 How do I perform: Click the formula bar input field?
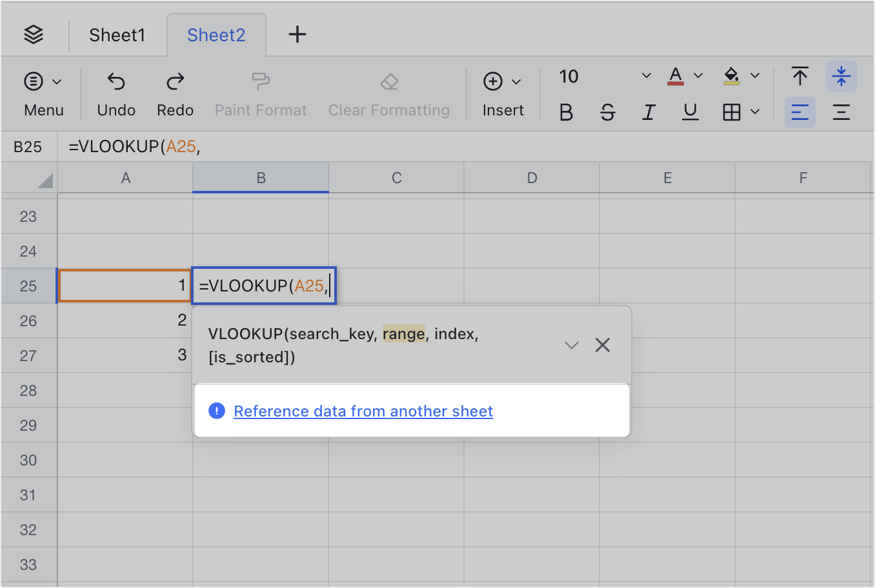pos(452,147)
